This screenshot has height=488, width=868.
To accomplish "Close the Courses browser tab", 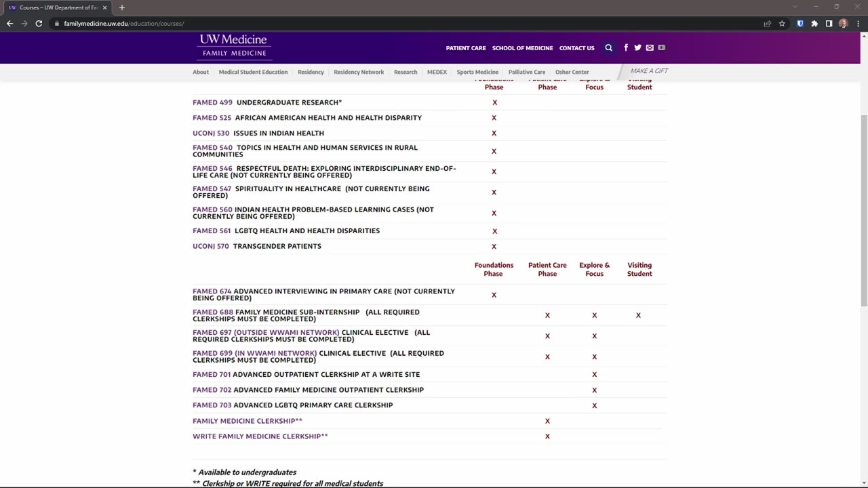I will (104, 7).
